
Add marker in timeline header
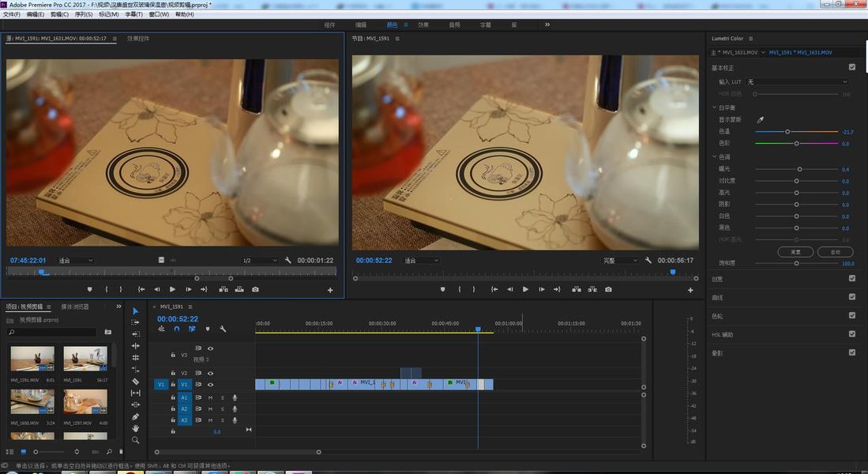click(208, 329)
